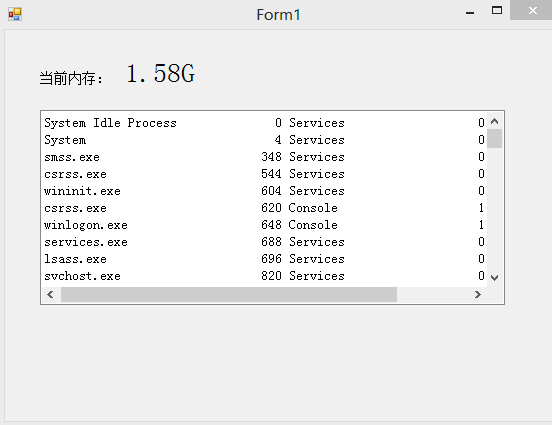Screen dimensions: 552x425
Task: Select the wininit.exe row
Action: [x=264, y=191]
